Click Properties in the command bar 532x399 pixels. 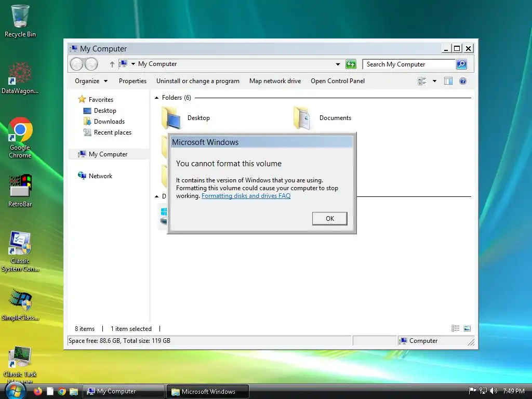132,81
